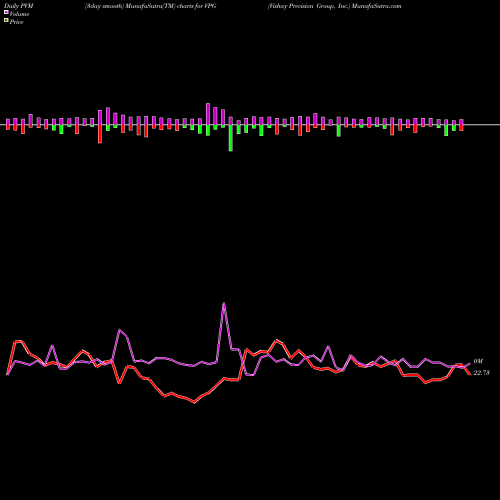
Task: Click the 'Vishay Precision Group, Inc.' MunafaSutra.com title
Action: coord(334,6)
